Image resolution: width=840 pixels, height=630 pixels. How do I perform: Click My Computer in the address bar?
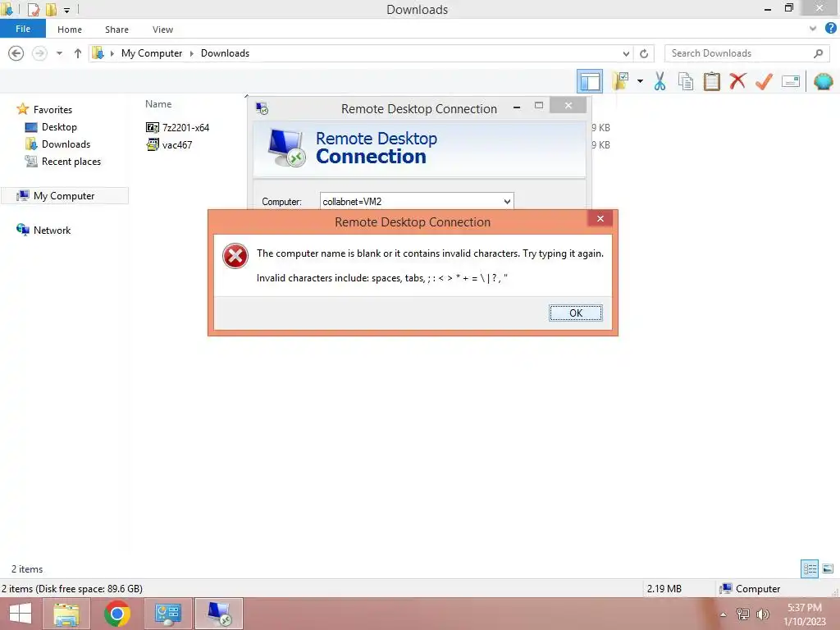152,53
